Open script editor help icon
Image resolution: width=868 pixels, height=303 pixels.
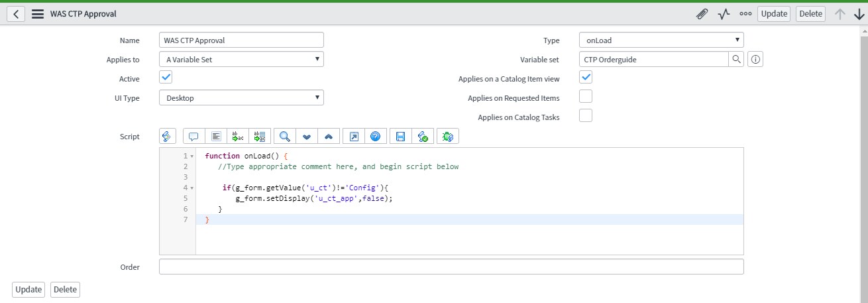coord(375,136)
